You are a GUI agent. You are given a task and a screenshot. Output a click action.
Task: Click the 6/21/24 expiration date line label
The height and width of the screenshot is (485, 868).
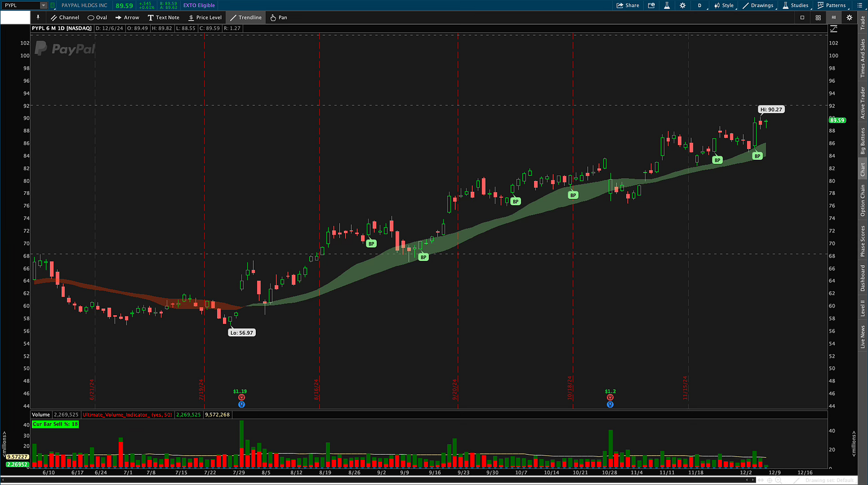(92, 389)
